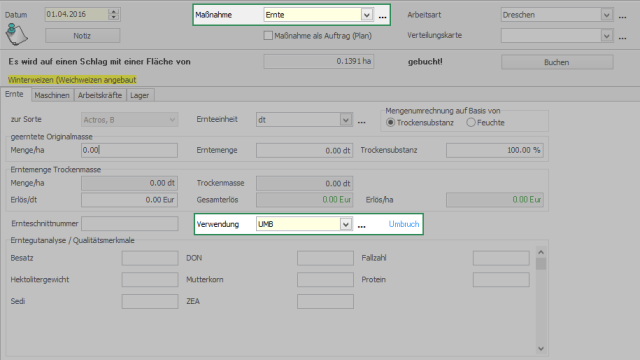640x360 pixels.
Task: Click the Hektolitergewicht input field
Action: [150, 280]
